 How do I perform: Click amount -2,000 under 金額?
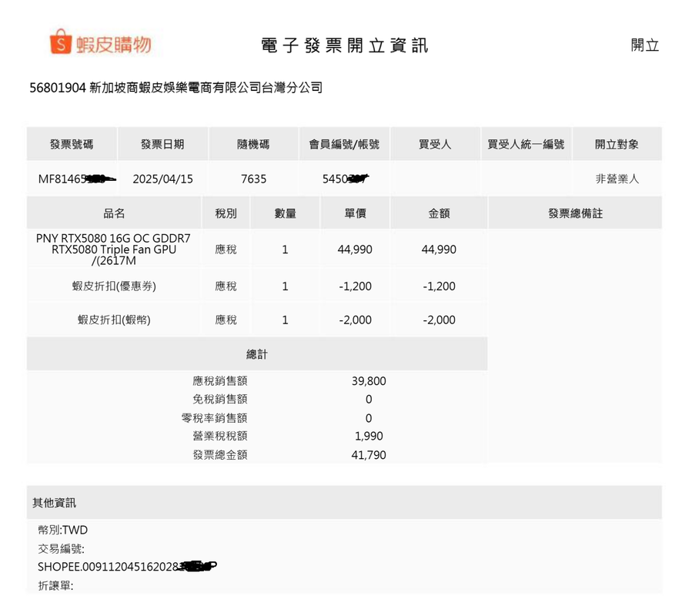pyautogui.click(x=440, y=320)
